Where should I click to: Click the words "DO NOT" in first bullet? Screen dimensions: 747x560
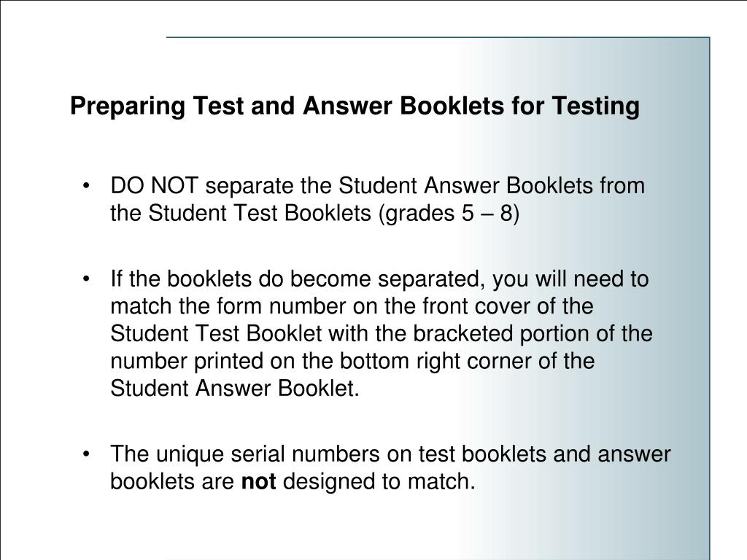(x=155, y=185)
